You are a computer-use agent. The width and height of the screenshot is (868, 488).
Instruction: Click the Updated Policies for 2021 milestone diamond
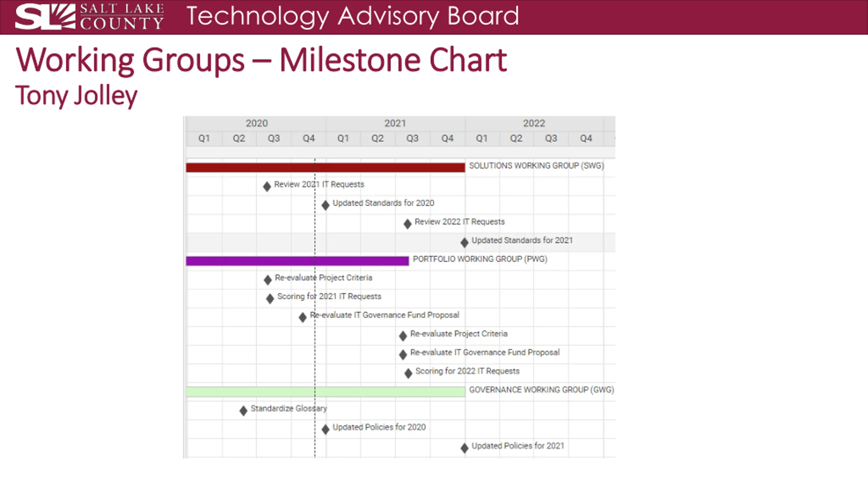click(x=465, y=448)
